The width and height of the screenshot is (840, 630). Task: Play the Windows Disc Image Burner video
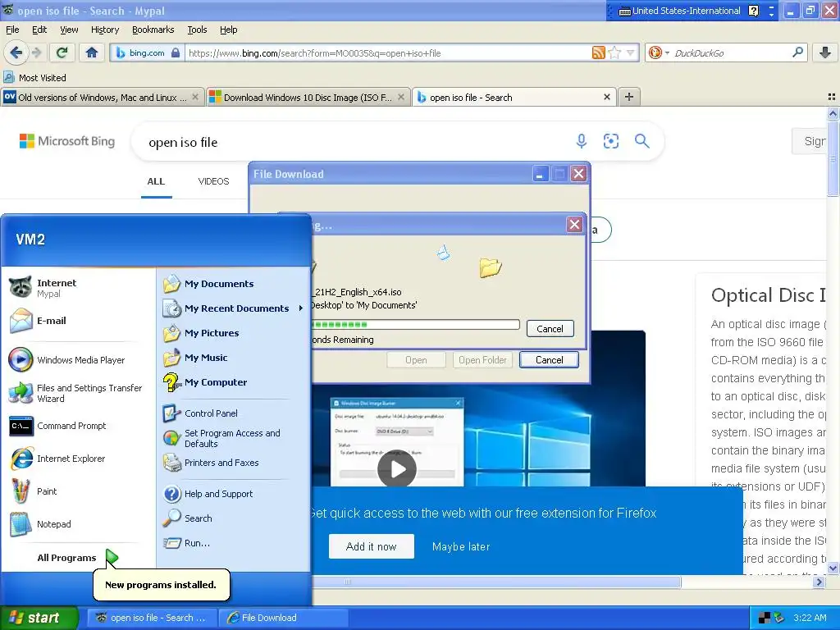pyautogui.click(x=397, y=468)
